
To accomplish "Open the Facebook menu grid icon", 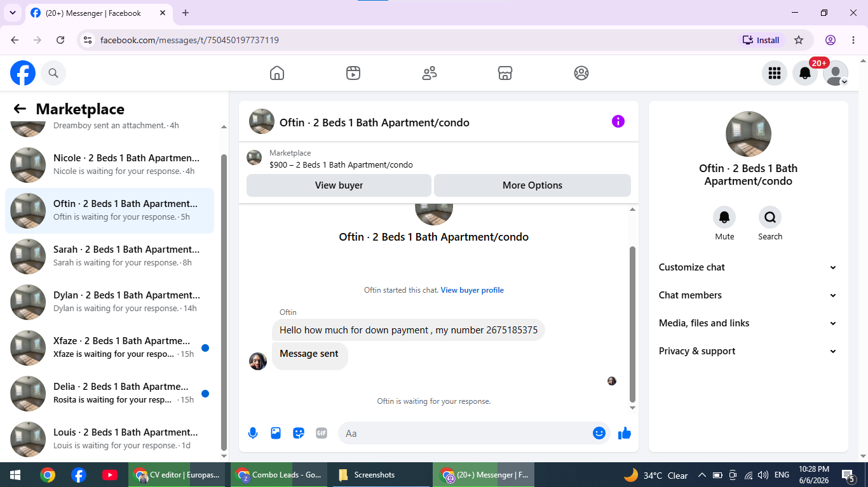I will tap(774, 73).
